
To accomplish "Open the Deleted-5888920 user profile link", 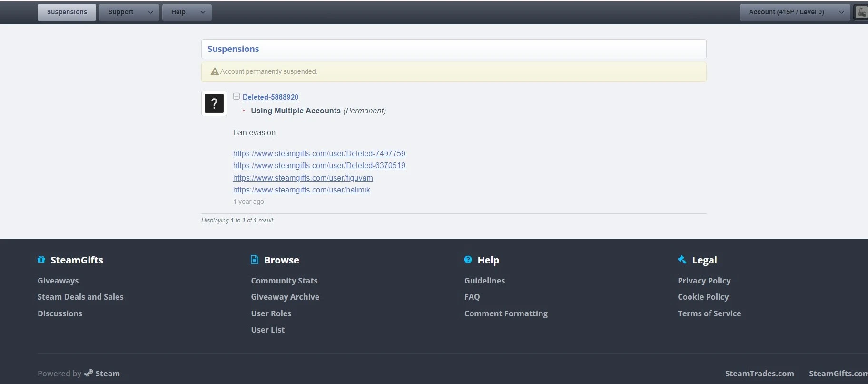I will [x=271, y=97].
